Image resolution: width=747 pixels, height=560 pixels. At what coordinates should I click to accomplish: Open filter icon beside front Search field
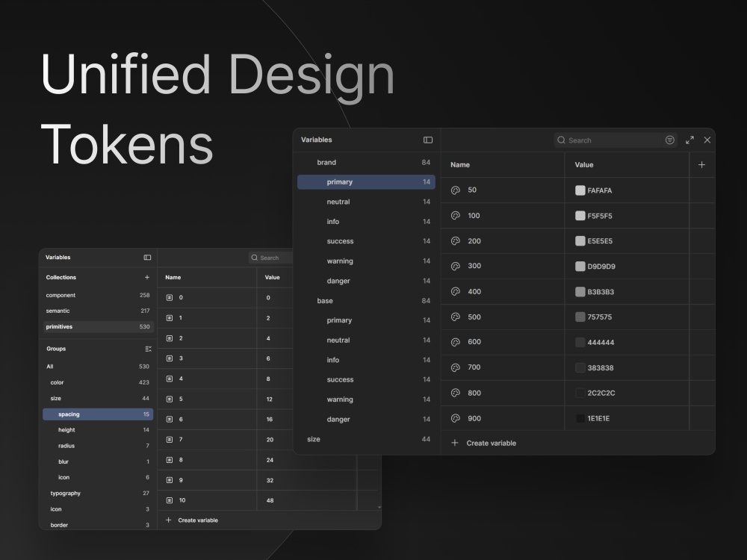pyautogui.click(x=670, y=140)
